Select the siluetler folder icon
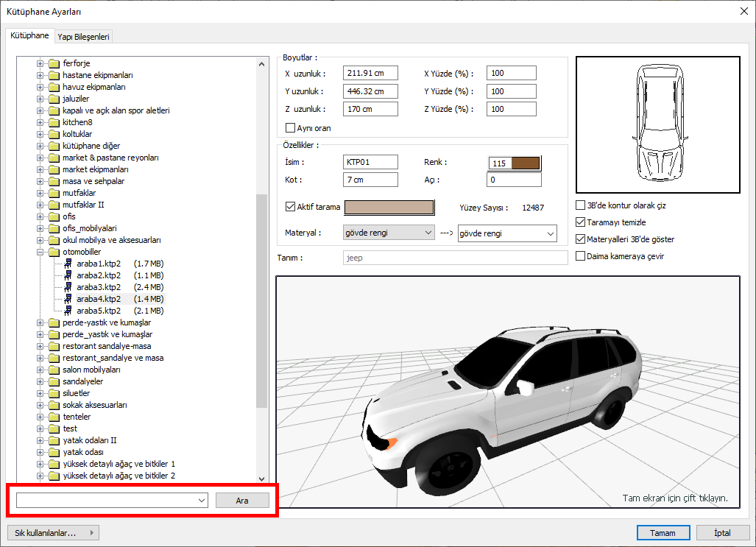The height and width of the screenshot is (547, 756). point(54,393)
